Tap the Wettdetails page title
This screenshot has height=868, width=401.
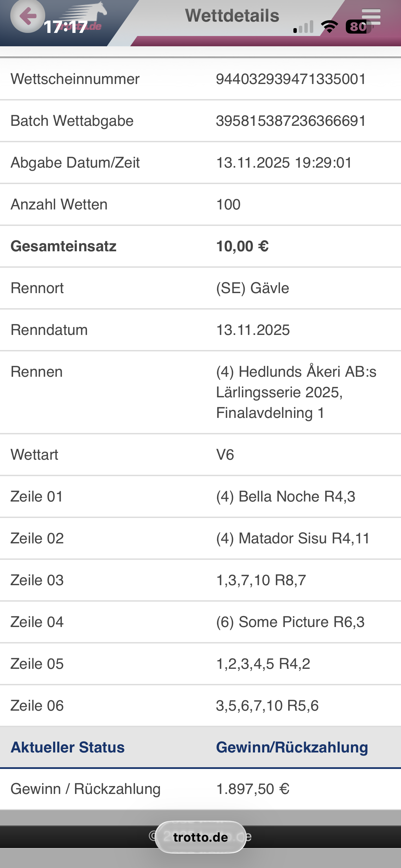coord(232,16)
